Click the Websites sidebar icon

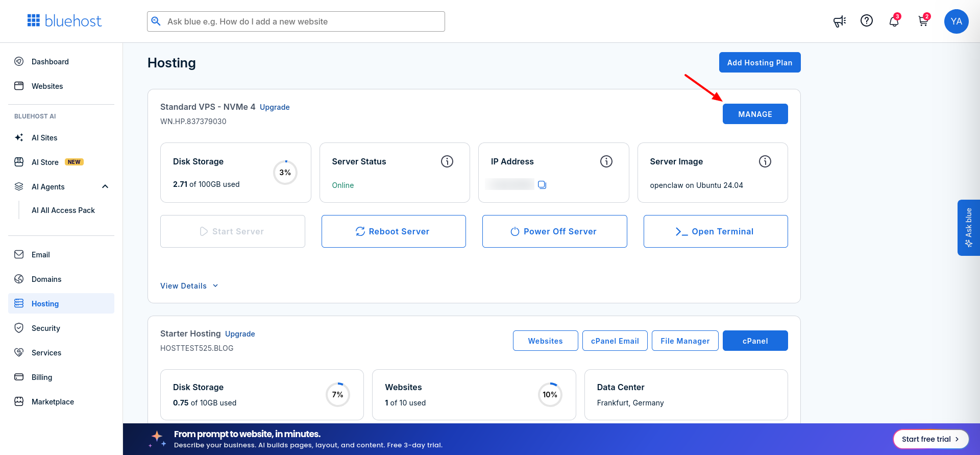coord(19,86)
